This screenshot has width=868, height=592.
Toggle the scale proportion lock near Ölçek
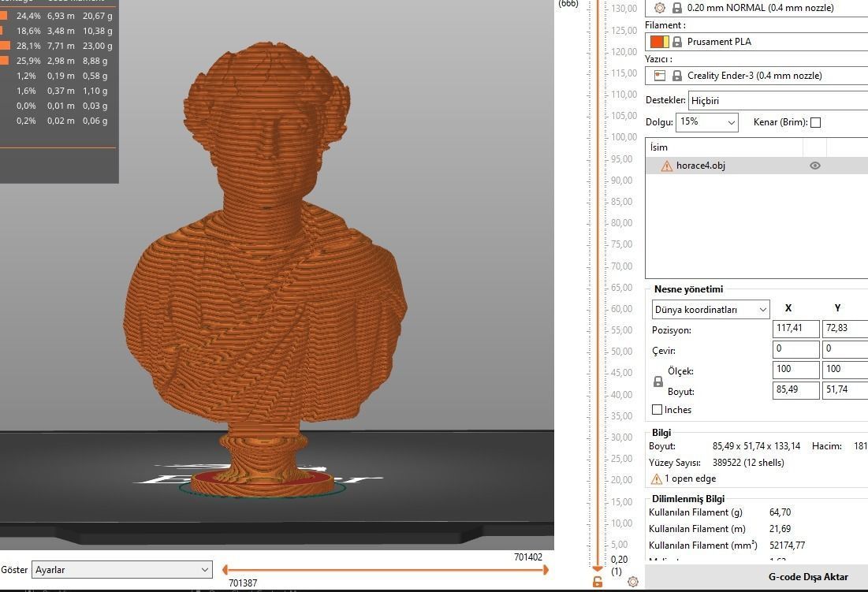pos(658,382)
